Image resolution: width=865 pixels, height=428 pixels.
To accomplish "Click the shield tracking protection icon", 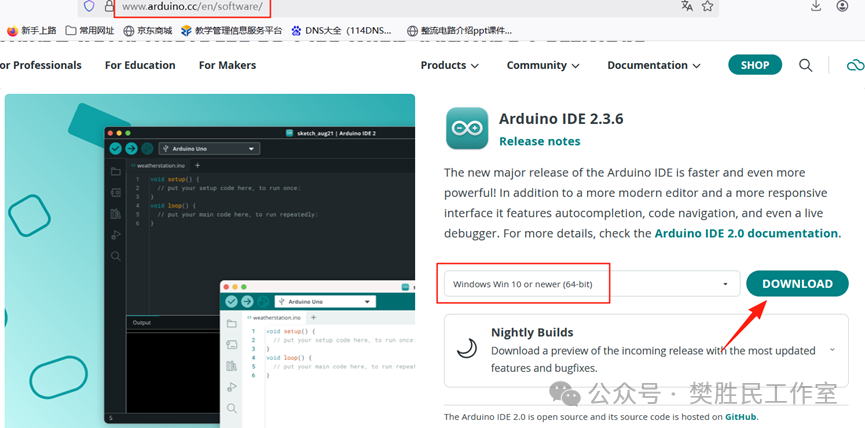I will tap(89, 7).
